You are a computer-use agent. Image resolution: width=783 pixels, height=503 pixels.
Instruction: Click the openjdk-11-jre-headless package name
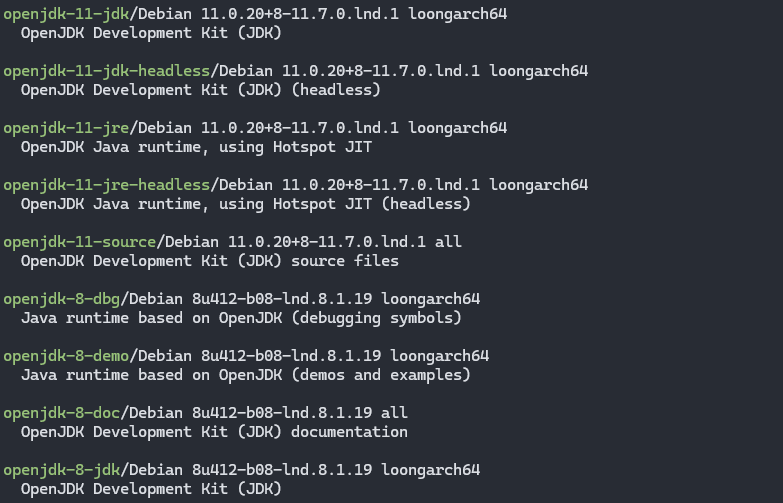107,185
